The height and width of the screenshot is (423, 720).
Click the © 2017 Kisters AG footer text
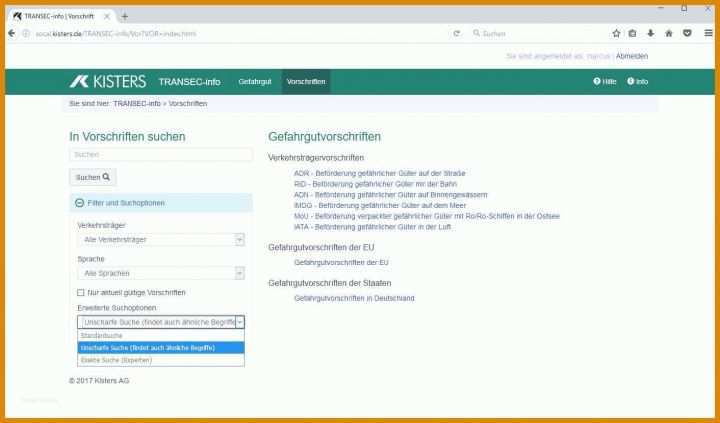point(99,381)
